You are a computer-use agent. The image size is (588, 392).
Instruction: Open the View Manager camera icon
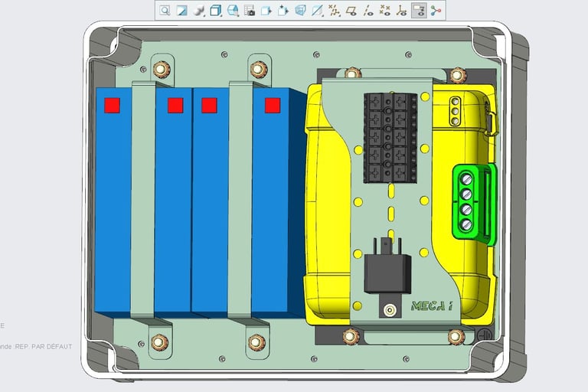(x=250, y=11)
